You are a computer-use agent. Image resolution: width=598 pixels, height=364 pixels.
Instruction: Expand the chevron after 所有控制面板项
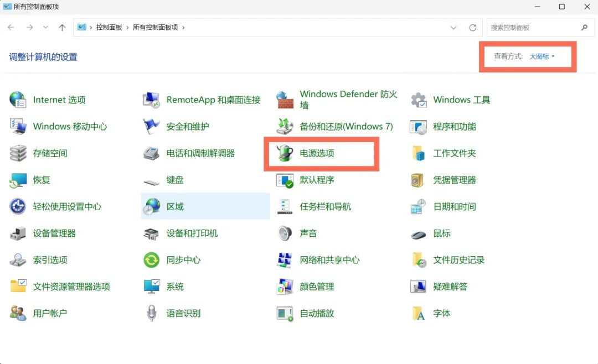(183, 28)
